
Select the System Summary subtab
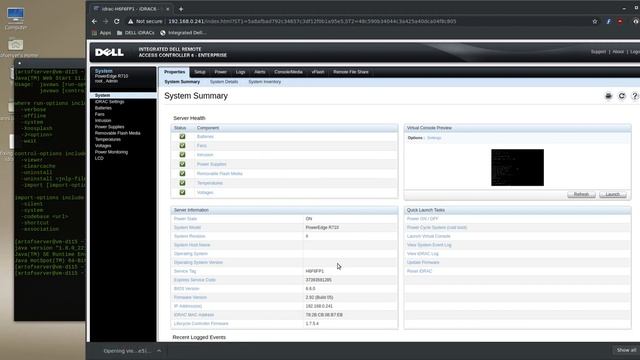(182, 82)
